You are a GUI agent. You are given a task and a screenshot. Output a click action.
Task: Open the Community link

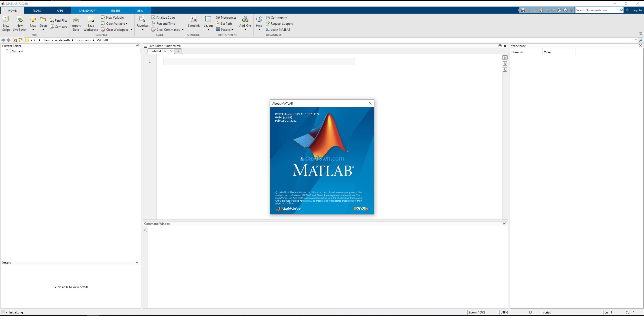coord(276,17)
